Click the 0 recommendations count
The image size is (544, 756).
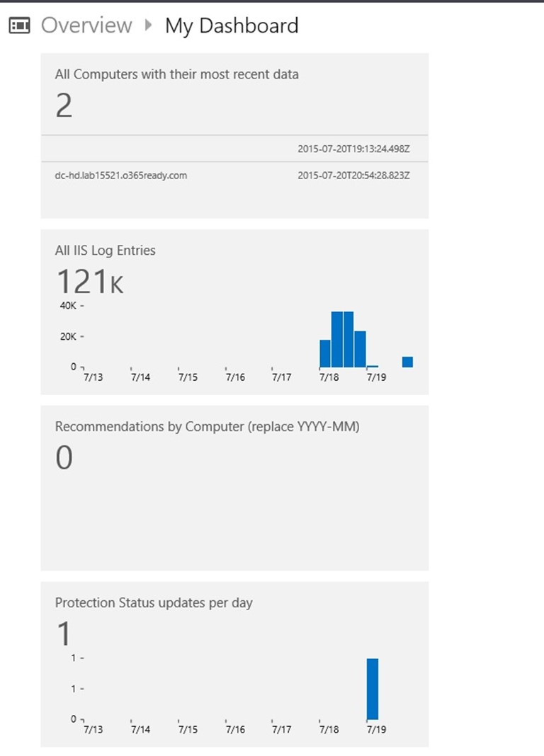point(64,458)
